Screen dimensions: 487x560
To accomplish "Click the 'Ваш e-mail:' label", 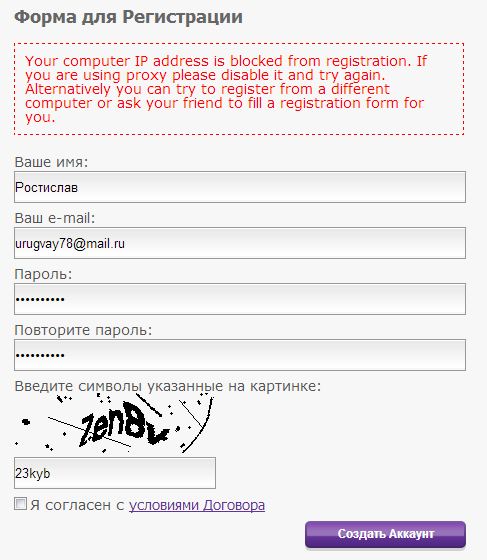I will [x=55, y=218].
